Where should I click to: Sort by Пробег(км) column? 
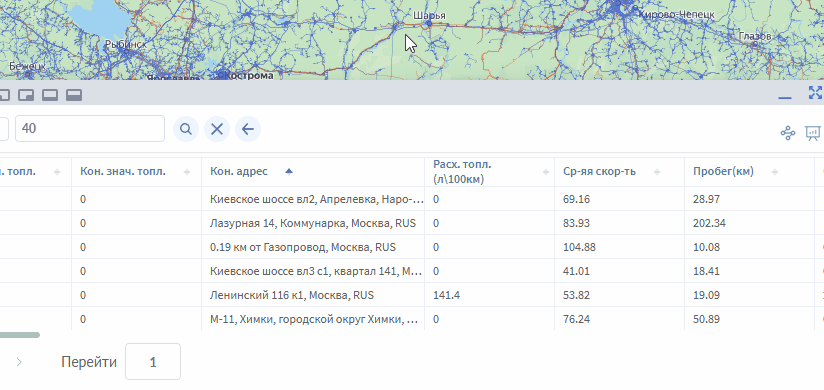775,172
